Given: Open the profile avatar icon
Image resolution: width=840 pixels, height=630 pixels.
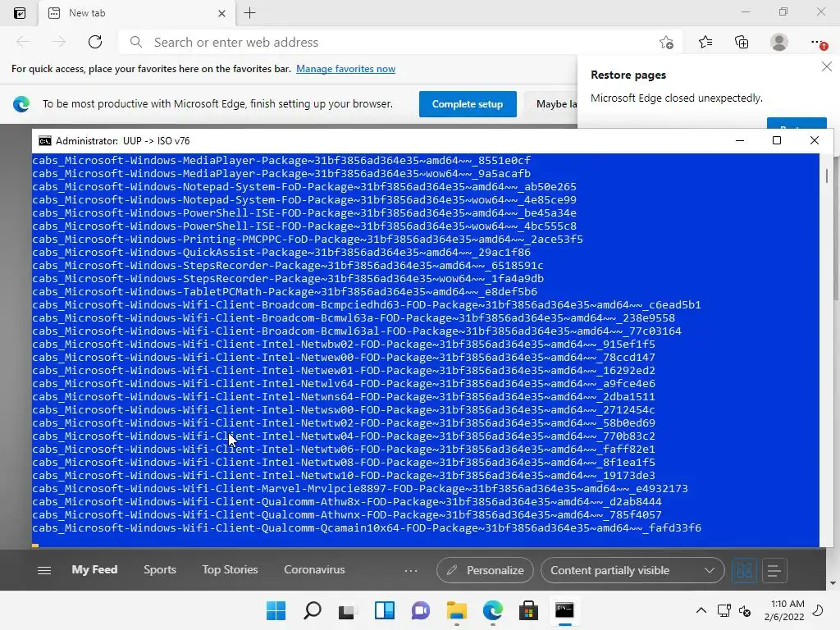Looking at the screenshot, I should click(x=779, y=42).
